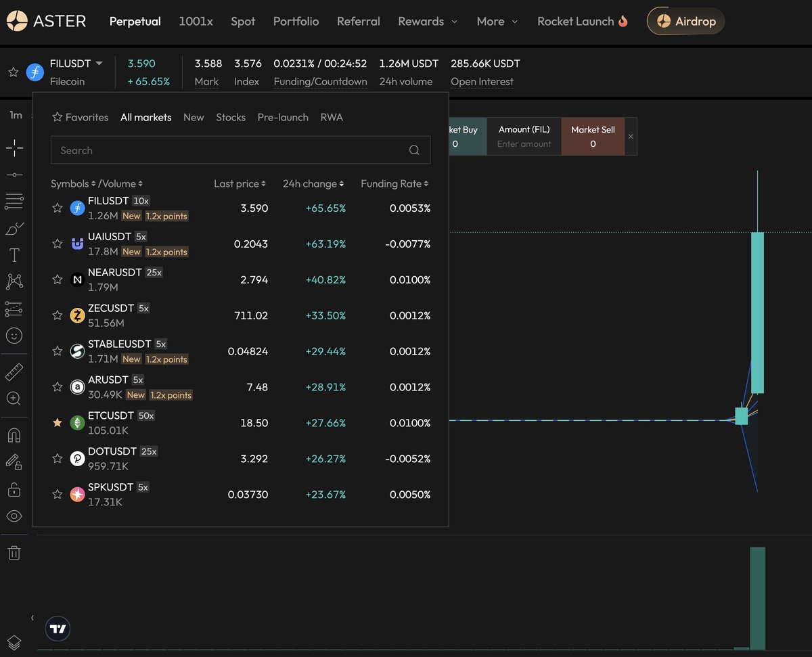Sort the list by Funding Rate
Screen dimensions: 812x657
394,183
